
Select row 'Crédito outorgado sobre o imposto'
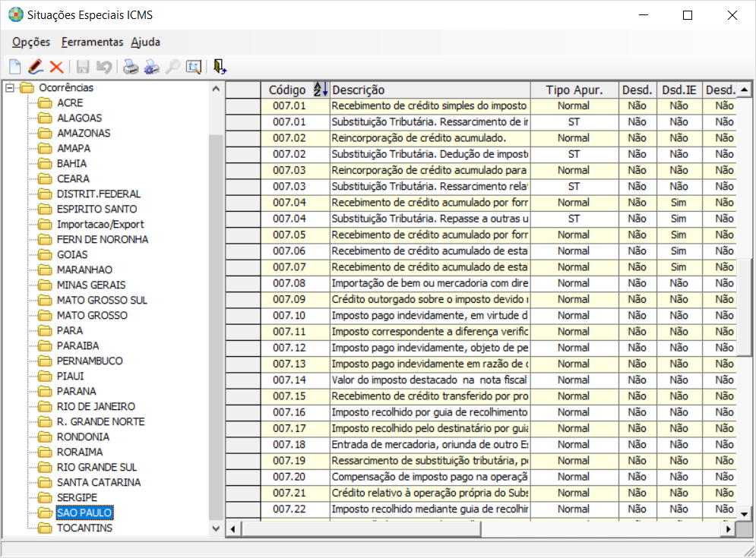[430, 300]
